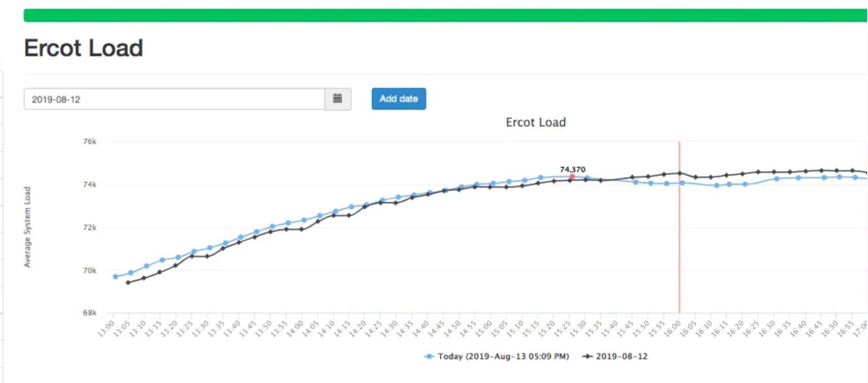Click the 74,370 data label

[x=572, y=169]
